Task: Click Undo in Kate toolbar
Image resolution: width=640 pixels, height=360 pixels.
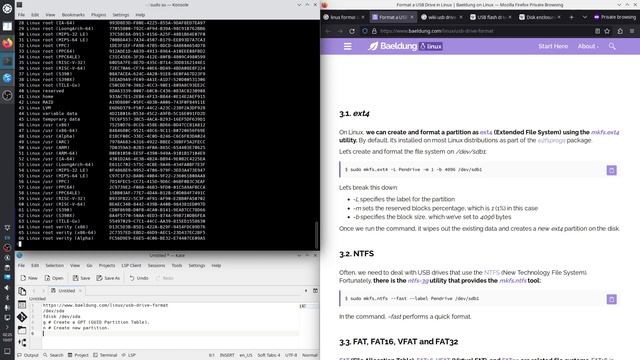Action: [139, 278]
